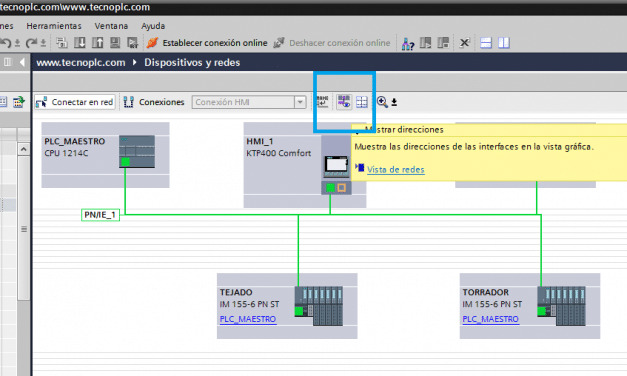The image size is (627, 376).
Task: Click the left panel scrollbar grip
Action: click(24, 229)
